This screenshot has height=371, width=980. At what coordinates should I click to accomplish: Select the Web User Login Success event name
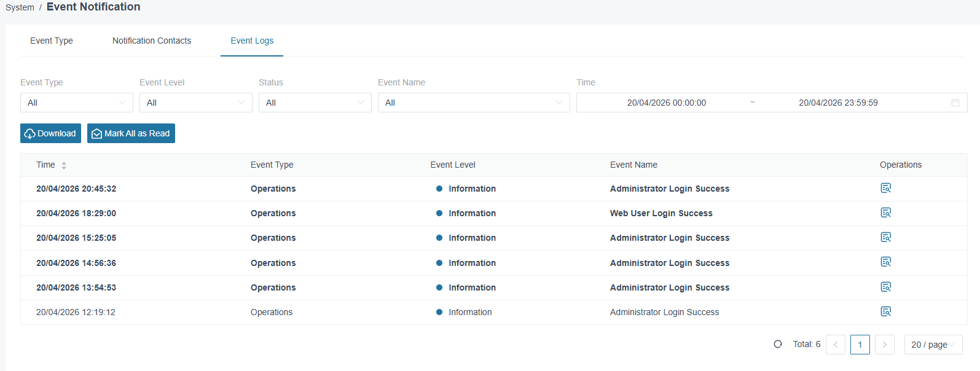pyautogui.click(x=661, y=213)
